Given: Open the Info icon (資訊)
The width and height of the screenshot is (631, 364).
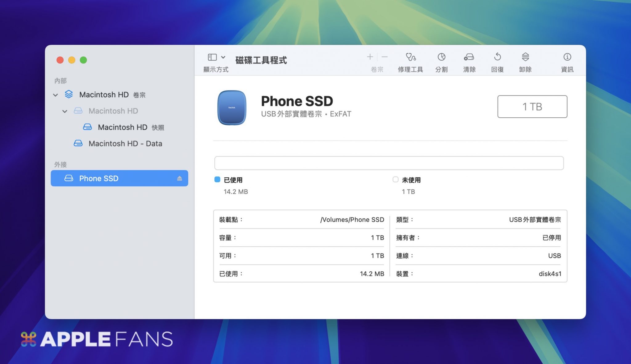Looking at the screenshot, I should 567,57.
